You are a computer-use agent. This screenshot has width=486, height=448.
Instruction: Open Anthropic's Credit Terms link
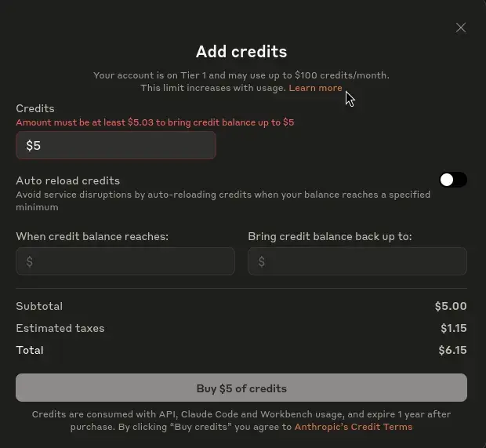[354, 427]
